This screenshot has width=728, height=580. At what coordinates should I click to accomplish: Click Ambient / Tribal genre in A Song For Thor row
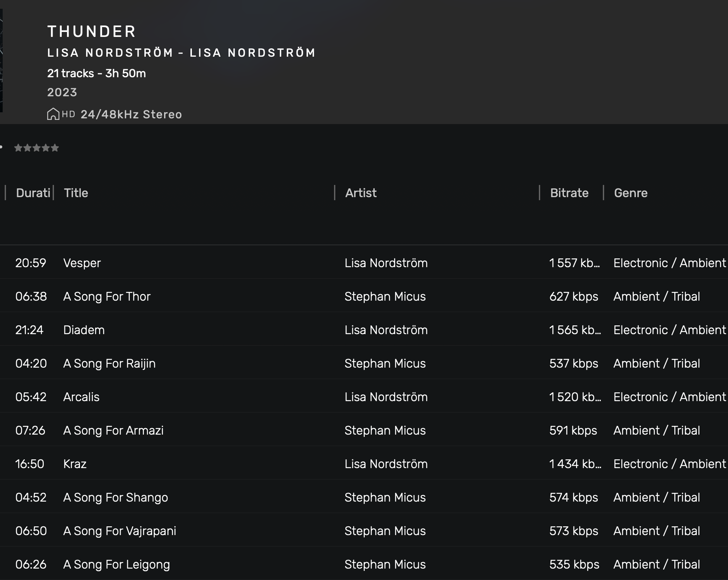[x=656, y=296]
